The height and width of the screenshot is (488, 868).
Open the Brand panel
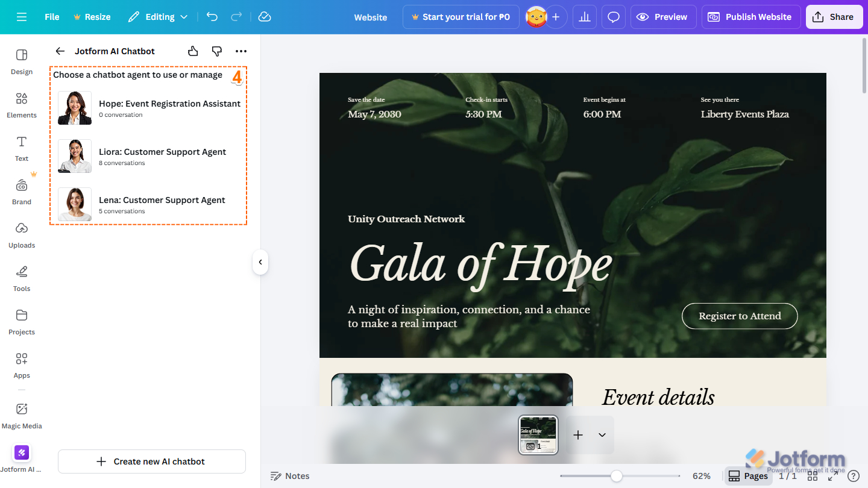click(21, 192)
